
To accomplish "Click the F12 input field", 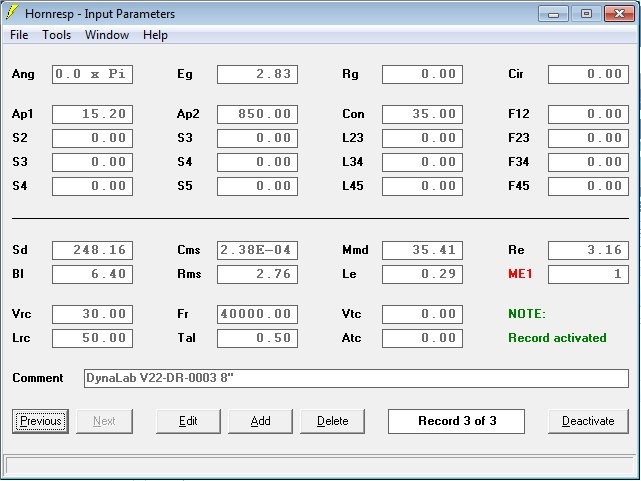I will point(588,114).
